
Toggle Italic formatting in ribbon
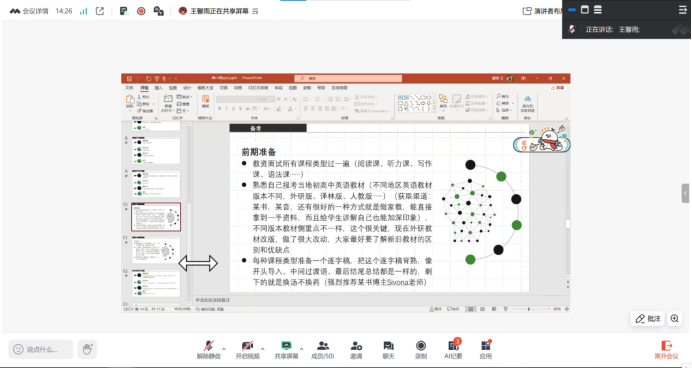tap(226, 109)
